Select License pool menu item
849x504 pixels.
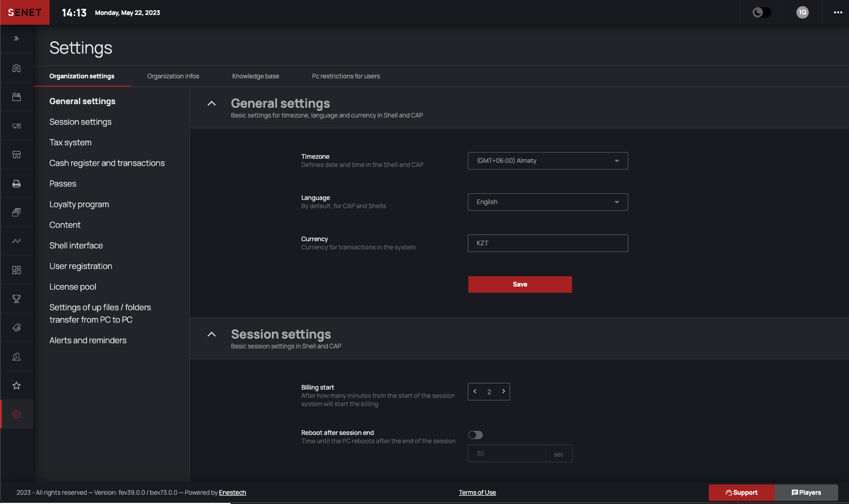[73, 287]
